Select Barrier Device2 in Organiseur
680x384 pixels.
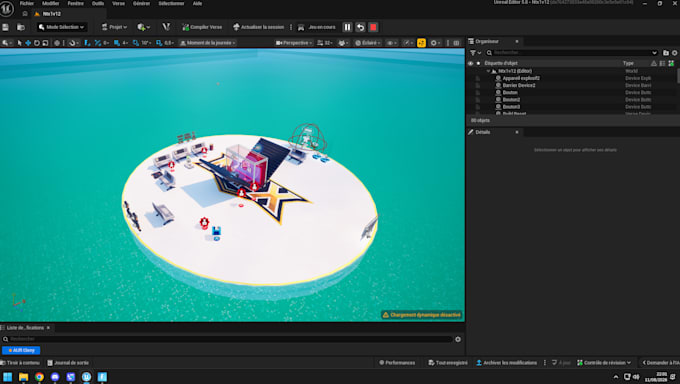point(519,85)
